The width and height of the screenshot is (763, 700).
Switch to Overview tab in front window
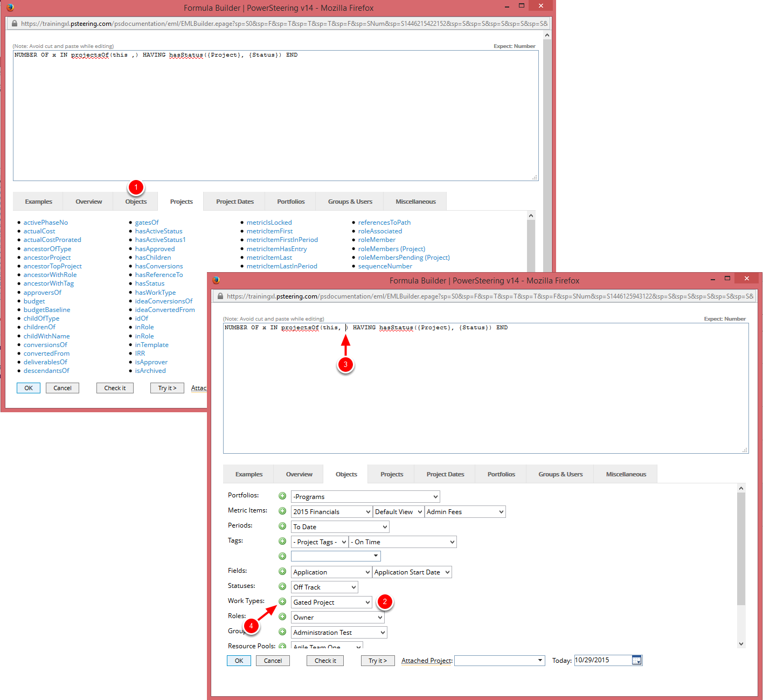(x=299, y=474)
